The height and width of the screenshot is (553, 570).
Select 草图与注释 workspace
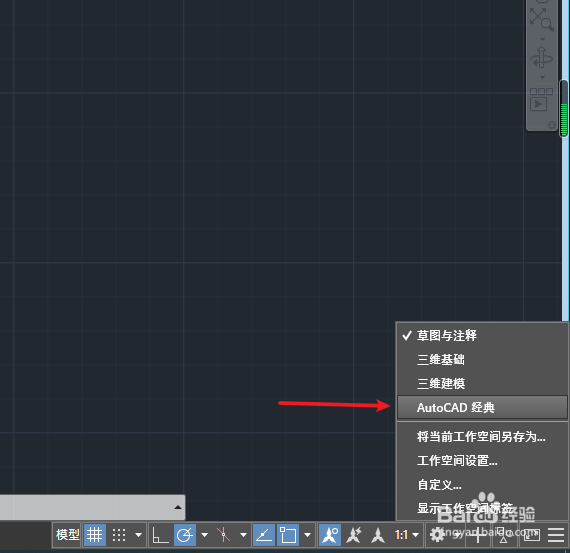pos(482,336)
